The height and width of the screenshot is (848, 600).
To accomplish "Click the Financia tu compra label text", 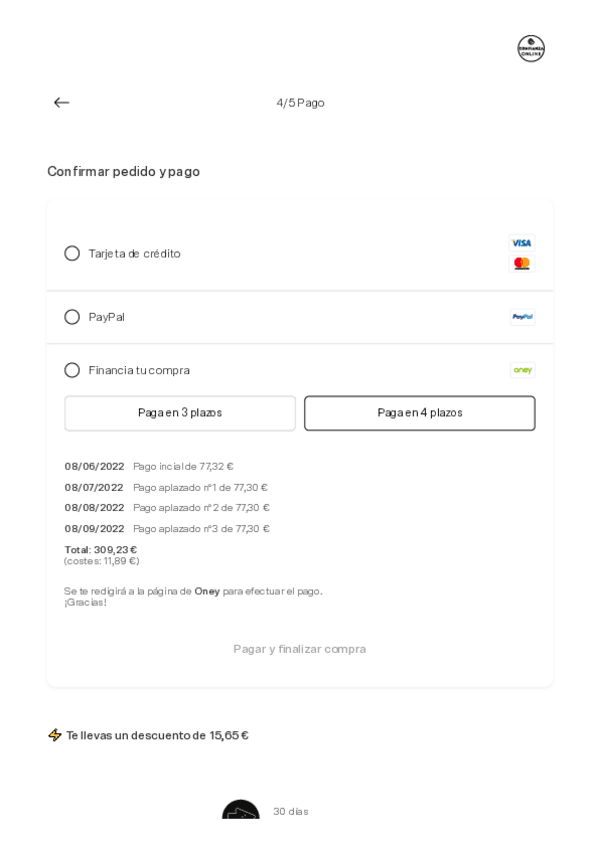I will click(139, 370).
